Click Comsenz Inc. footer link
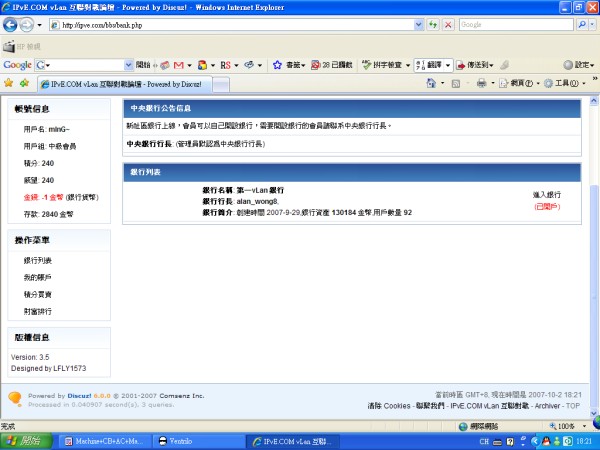Viewport: 600px width, 450px height. (182, 396)
